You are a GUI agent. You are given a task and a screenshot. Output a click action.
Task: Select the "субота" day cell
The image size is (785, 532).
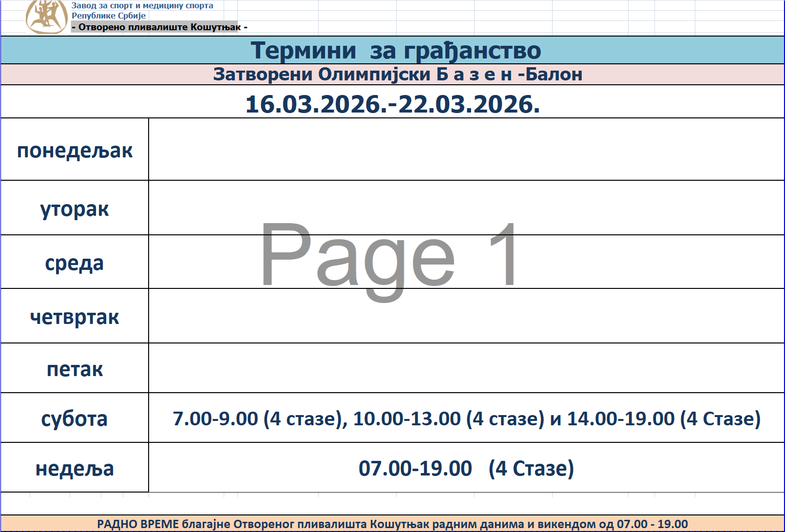pyautogui.click(x=75, y=418)
